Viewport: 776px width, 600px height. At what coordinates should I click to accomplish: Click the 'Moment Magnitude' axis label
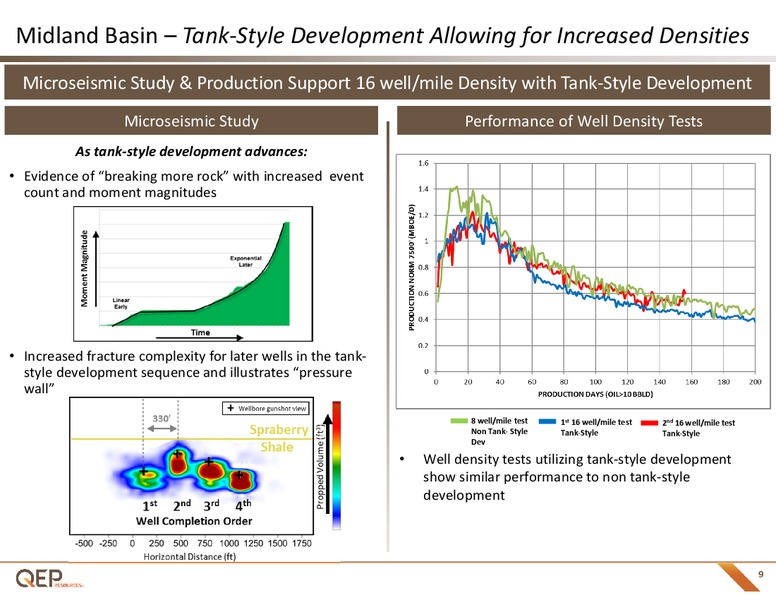point(84,268)
